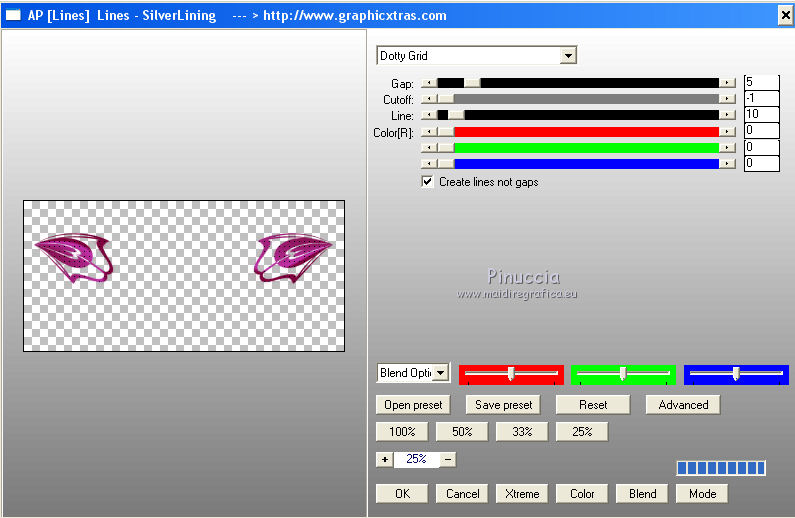Click the window system menu icon

coord(13,15)
